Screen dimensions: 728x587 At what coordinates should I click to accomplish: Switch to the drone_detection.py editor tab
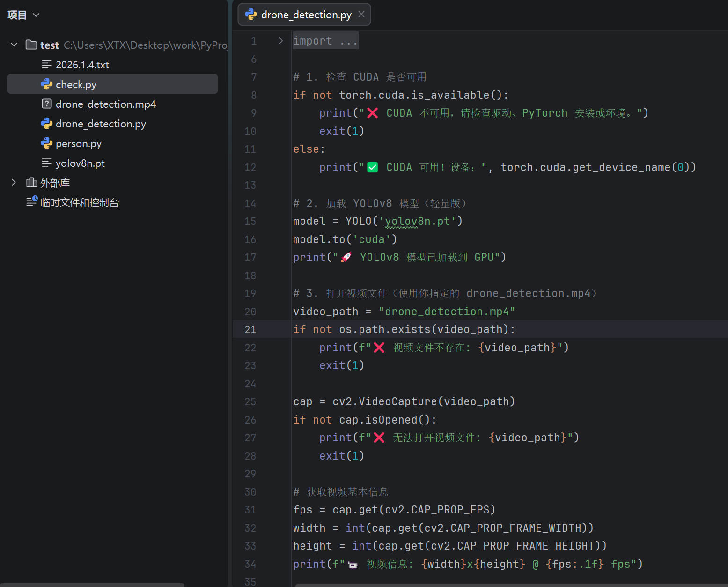coord(306,15)
